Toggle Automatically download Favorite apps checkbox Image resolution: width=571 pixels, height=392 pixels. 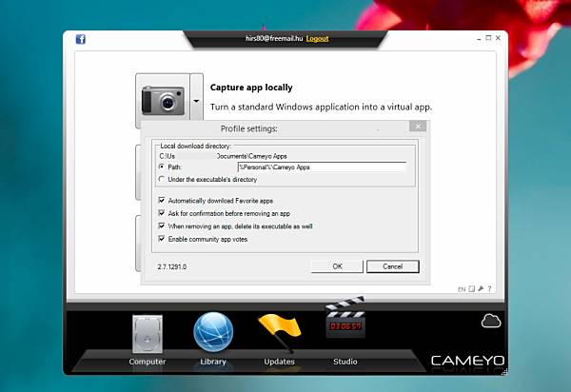162,200
